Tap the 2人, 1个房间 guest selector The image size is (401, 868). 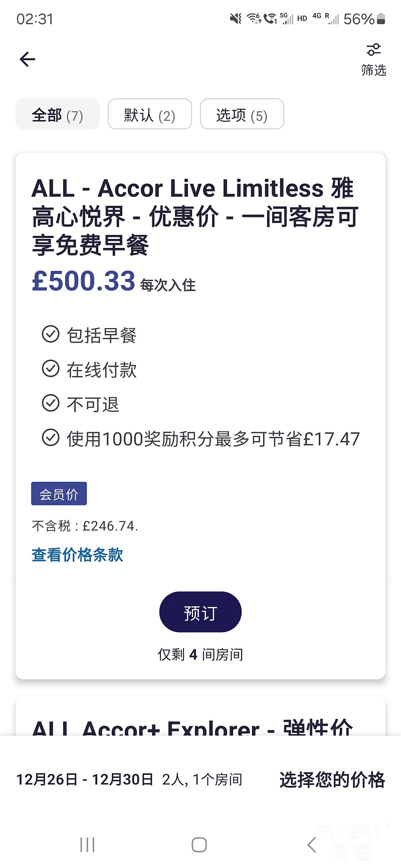(x=203, y=780)
